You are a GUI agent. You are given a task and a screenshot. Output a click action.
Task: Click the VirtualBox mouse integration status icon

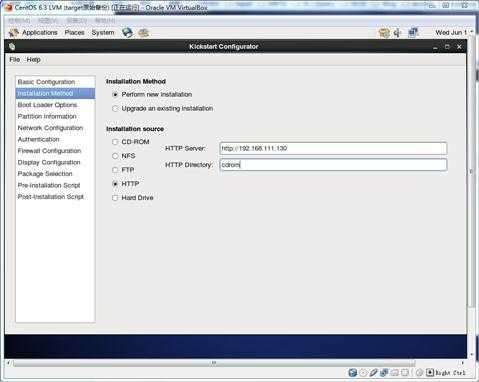[420, 373]
